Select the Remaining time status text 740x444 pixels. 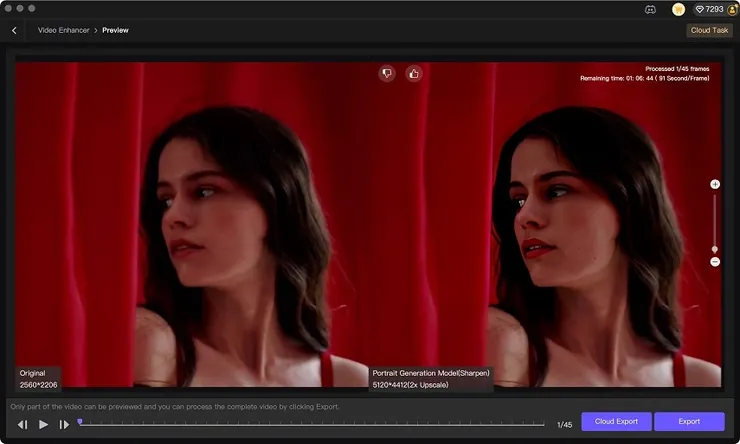coord(645,78)
